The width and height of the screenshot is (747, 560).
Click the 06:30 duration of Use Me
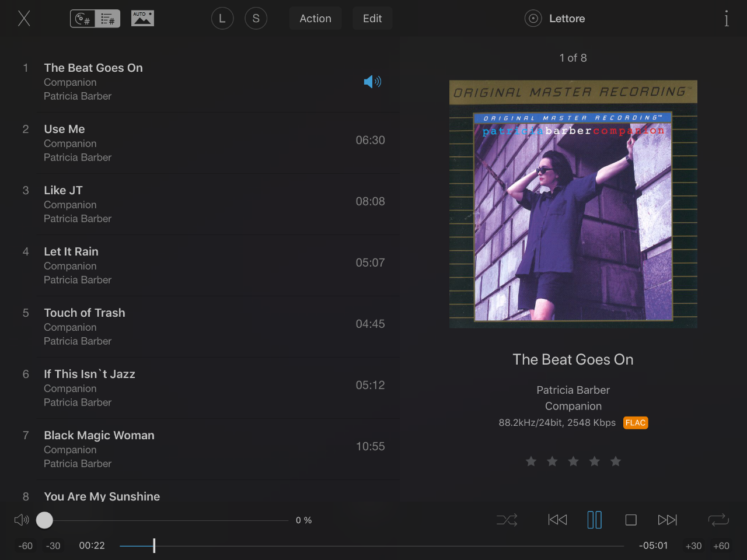(371, 140)
